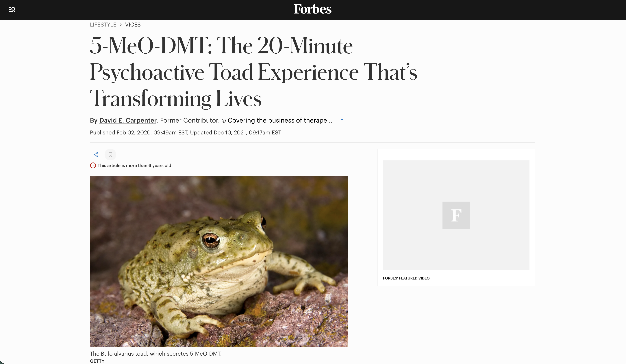This screenshot has width=626, height=364.
Task: Expand the author bio with the chevron
Action: (x=342, y=119)
